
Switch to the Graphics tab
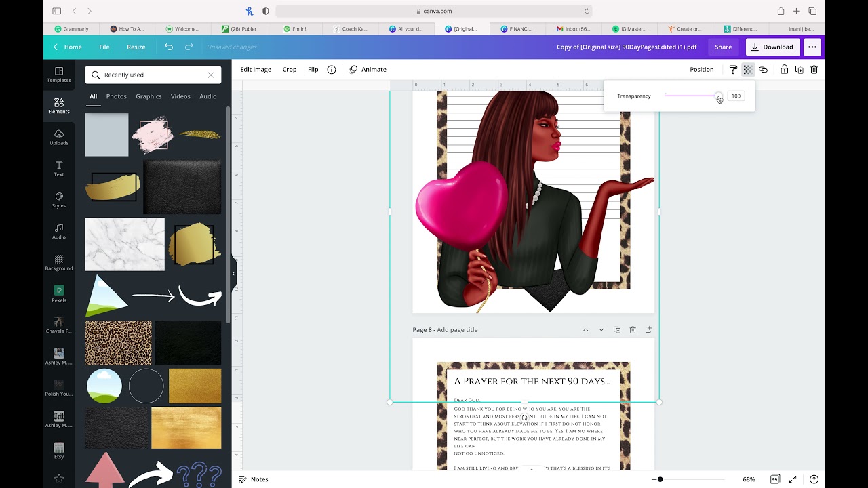tap(149, 96)
